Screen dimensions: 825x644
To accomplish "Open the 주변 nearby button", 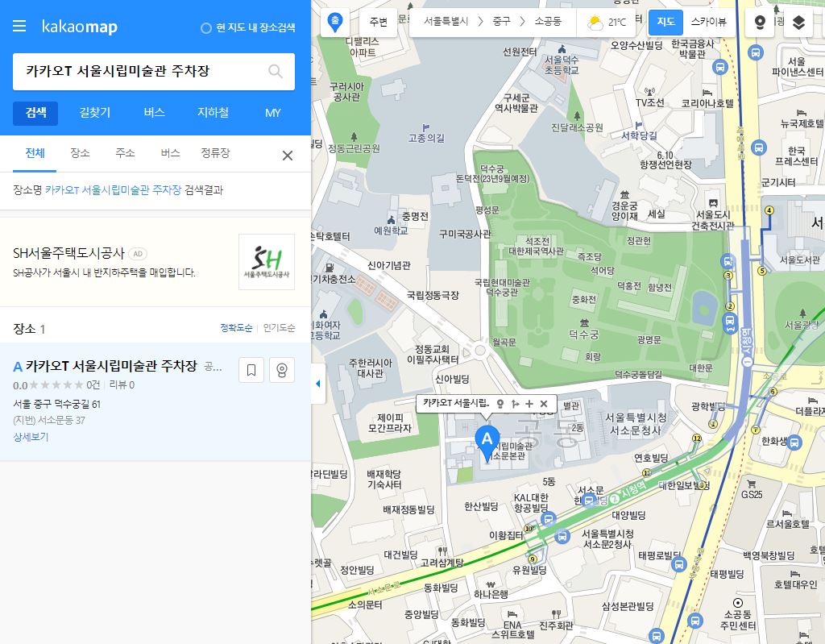I will click(x=379, y=22).
